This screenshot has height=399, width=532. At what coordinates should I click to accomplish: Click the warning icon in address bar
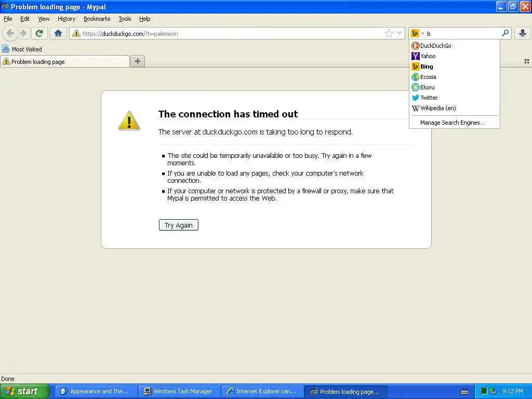pos(76,33)
